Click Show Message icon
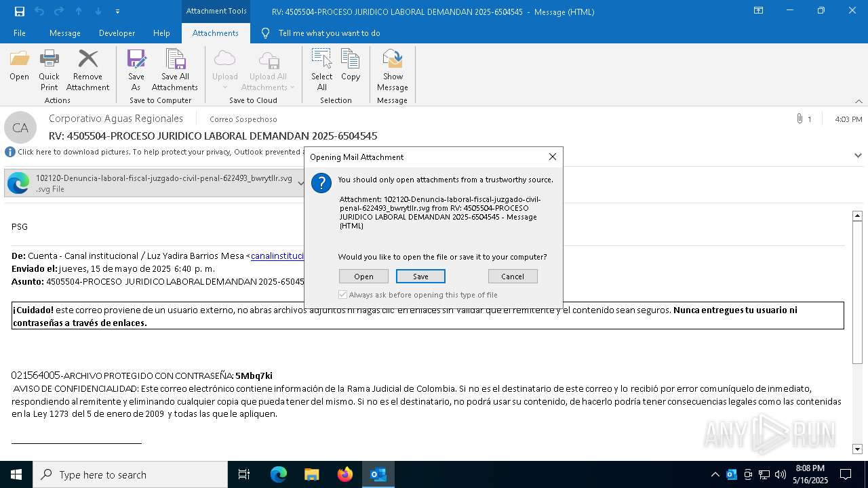 pos(393,70)
